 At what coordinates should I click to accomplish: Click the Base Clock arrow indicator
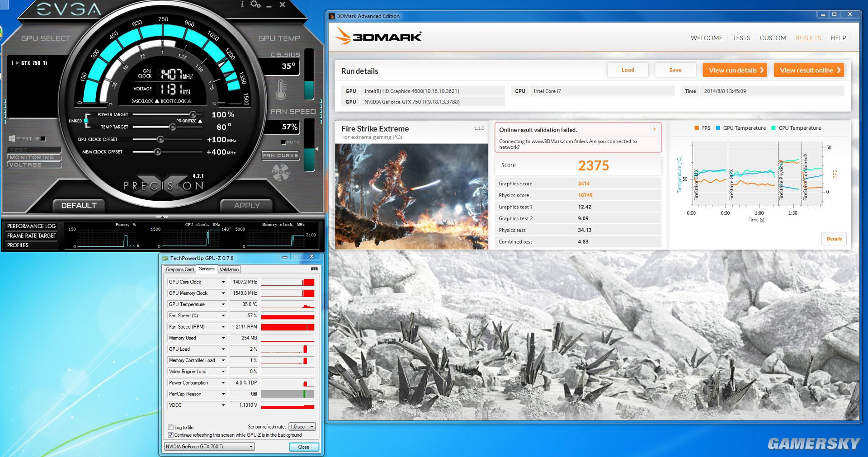point(157,101)
